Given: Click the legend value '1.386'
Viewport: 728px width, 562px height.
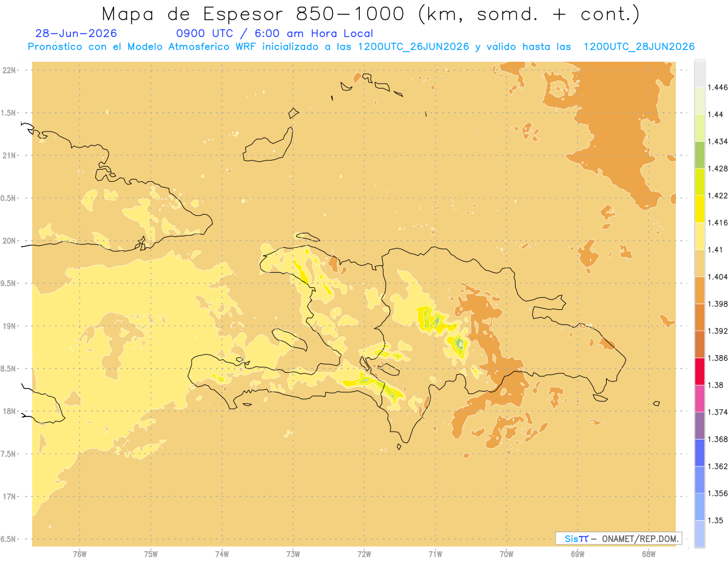Looking at the screenshot, I should 717,358.
